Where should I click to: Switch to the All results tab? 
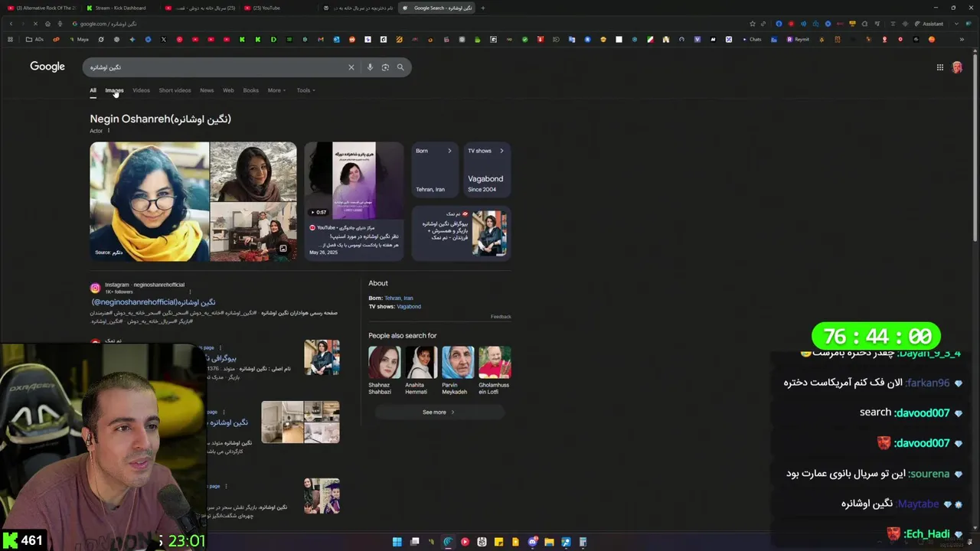(93, 90)
